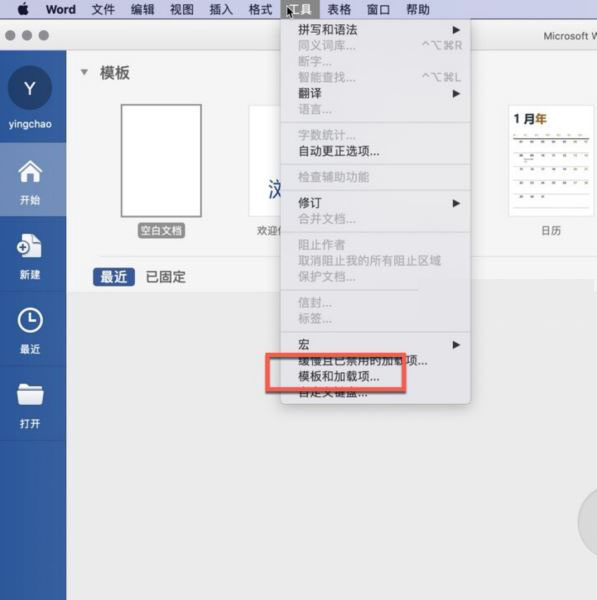Screen dimensions: 597x600
Task: Expand the 拼写和语法 submenu
Action: point(375,30)
